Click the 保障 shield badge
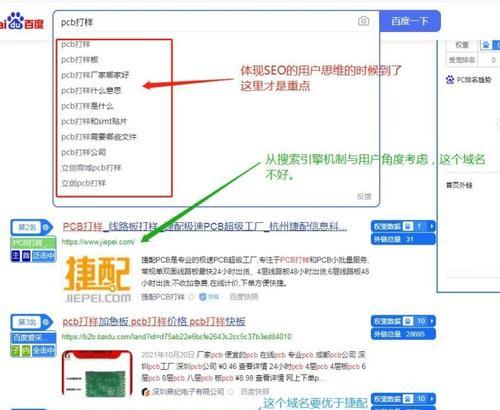This screenshot has height=410, width=500. (x=209, y=297)
